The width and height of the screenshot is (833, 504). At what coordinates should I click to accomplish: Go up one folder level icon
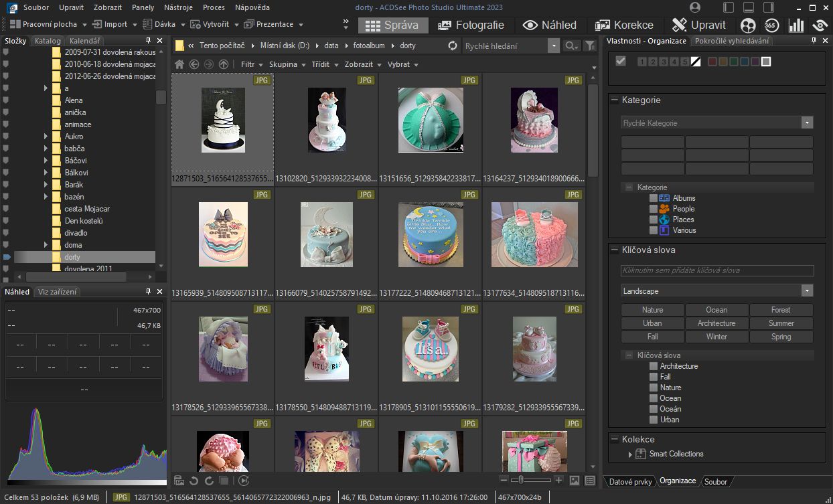pos(224,64)
